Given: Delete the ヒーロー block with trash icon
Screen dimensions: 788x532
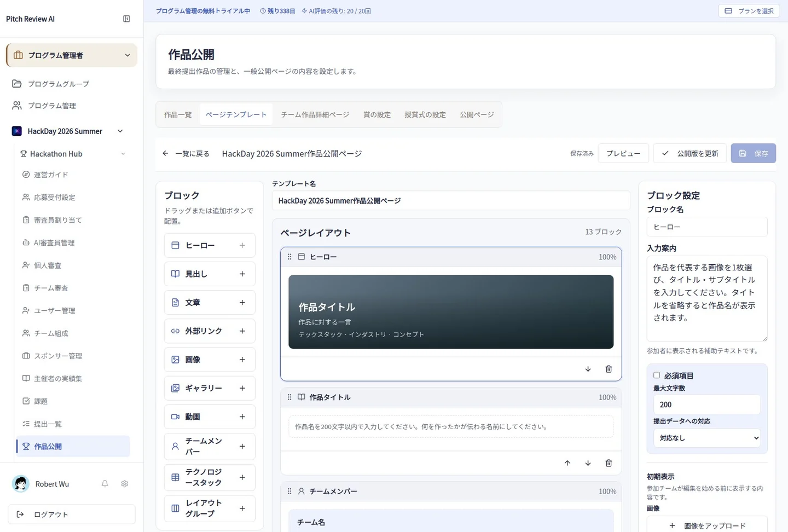Looking at the screenshot, I should [609, 369].
